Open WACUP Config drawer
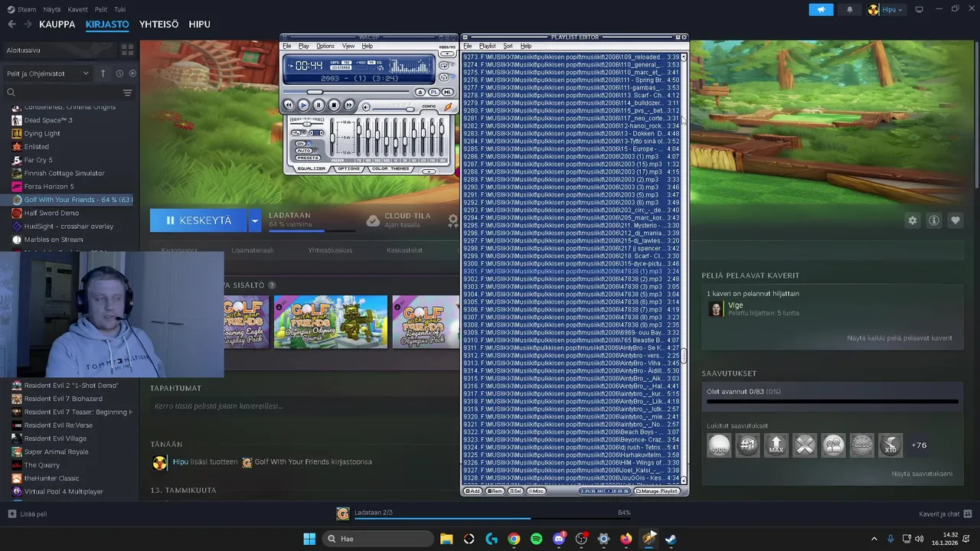This screenshot has width=980, height=551. tap(429, 106)
